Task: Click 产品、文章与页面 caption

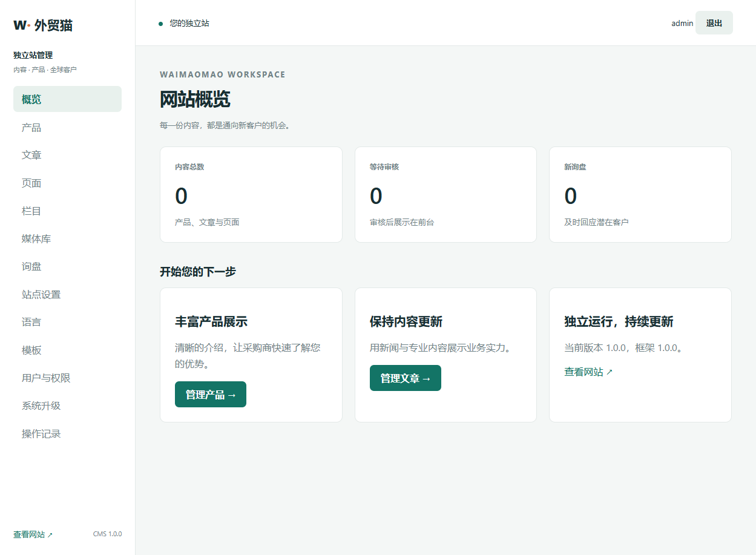Action: (207, 222)
